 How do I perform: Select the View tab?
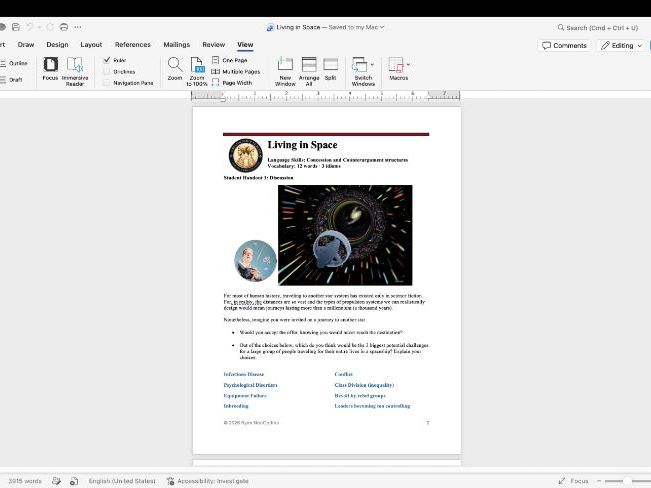pyautogui.click(x=245, y=44)
